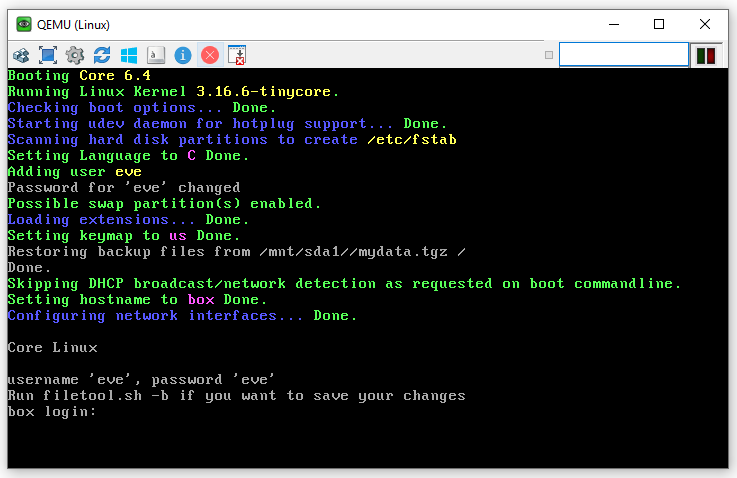Click the 'Setting hostname to box Done.' line
The width and height of the screenshot is (737, 478).
[x=137, y=300]
